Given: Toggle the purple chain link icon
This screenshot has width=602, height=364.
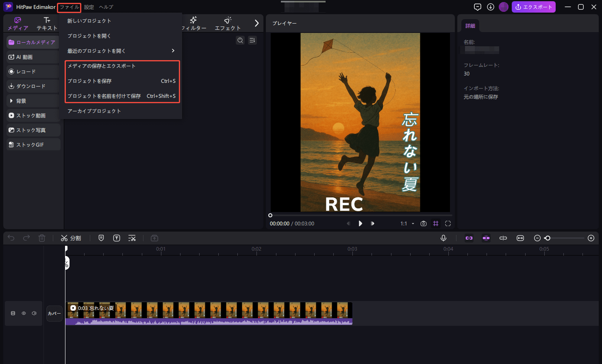Looking at the screenshot, I should pos(469,238).
